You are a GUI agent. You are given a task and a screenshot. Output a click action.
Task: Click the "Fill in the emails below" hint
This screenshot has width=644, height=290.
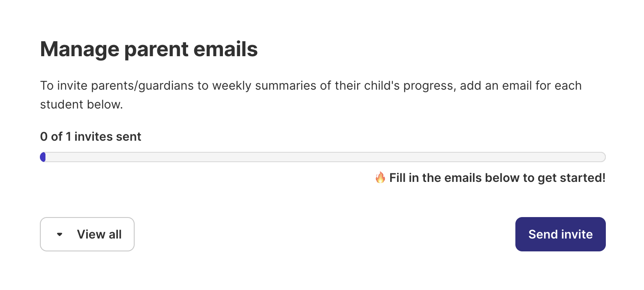[497, 178]
